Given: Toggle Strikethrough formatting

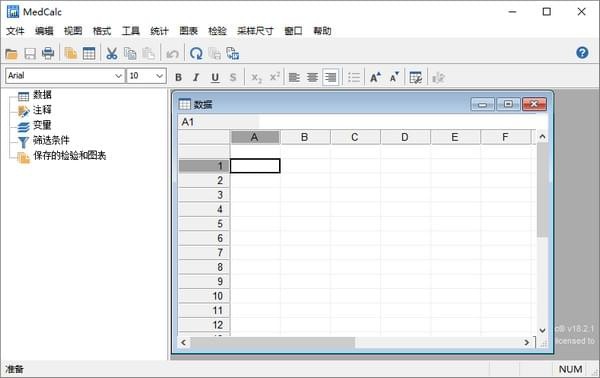Looking at the screenshot, I should pyautogui.click(x=233, y=77).
